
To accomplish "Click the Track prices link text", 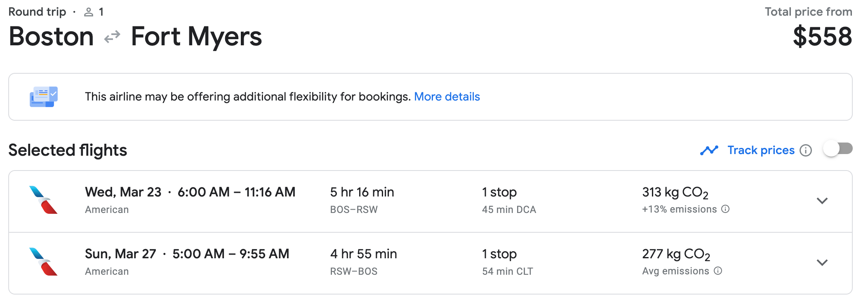I will (761, 150).
